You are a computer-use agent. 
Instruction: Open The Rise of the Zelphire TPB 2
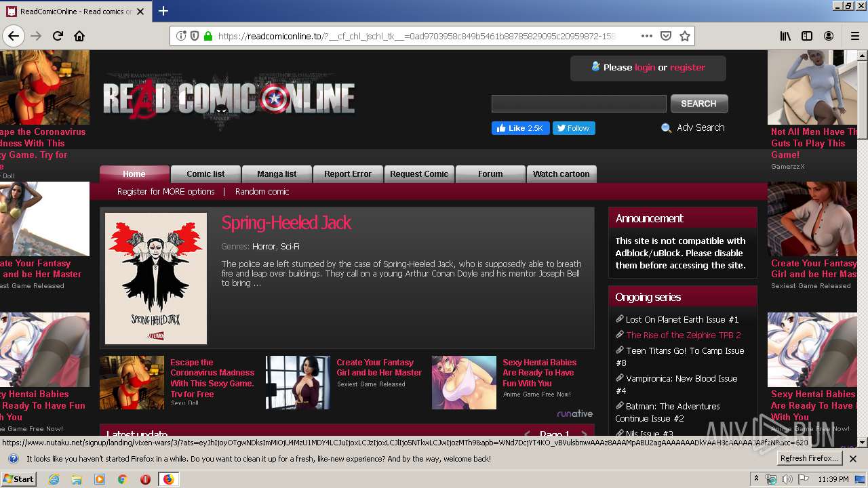click(684, 335)
